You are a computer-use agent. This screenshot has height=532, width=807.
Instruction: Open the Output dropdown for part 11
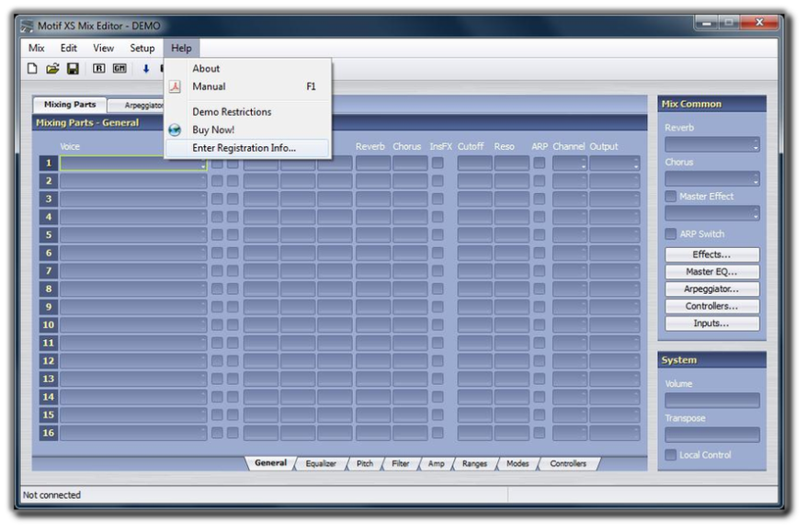615,343
